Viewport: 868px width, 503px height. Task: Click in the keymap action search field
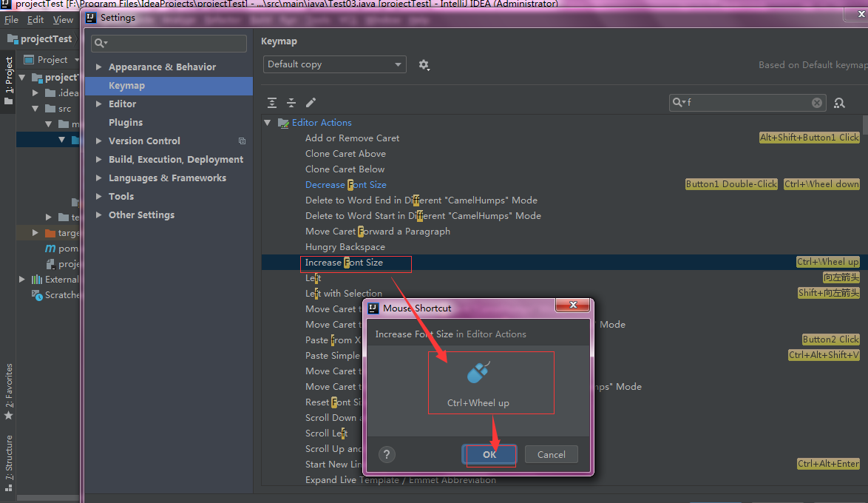(747, 103)
